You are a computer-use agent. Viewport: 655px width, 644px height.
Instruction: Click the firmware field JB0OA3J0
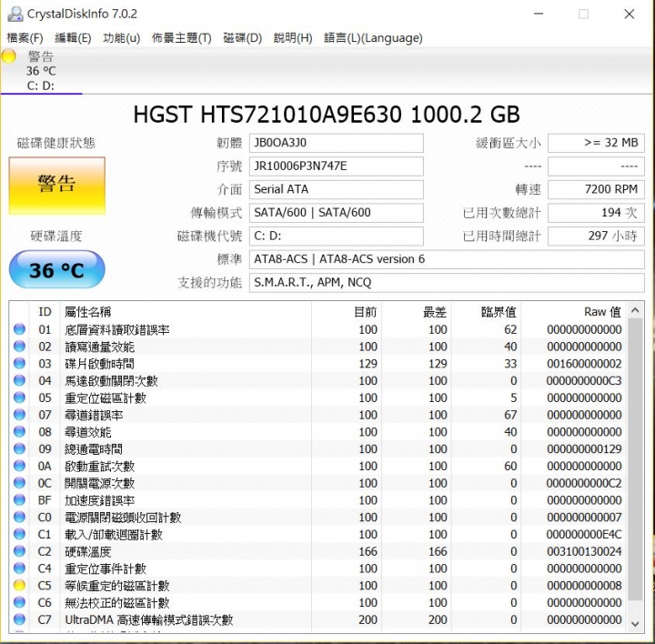(337, 143)
